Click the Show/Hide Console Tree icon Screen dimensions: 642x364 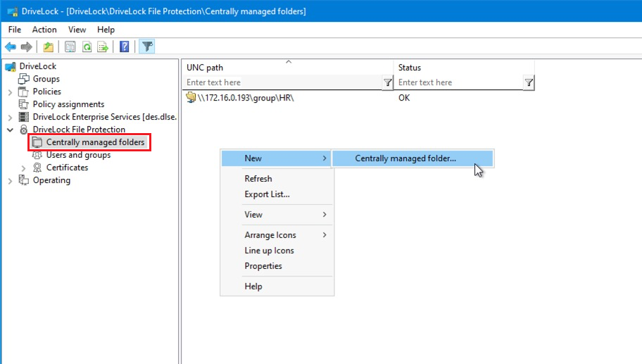coord(70,47)
